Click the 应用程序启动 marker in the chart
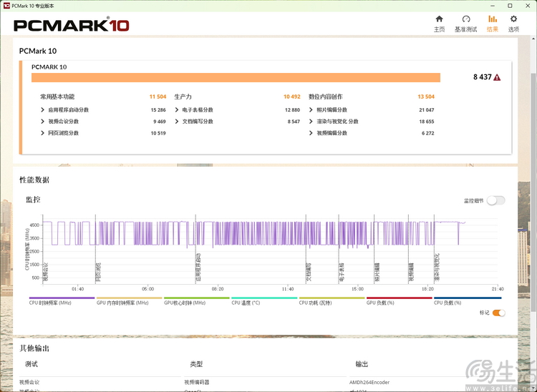 click(198, 268)
